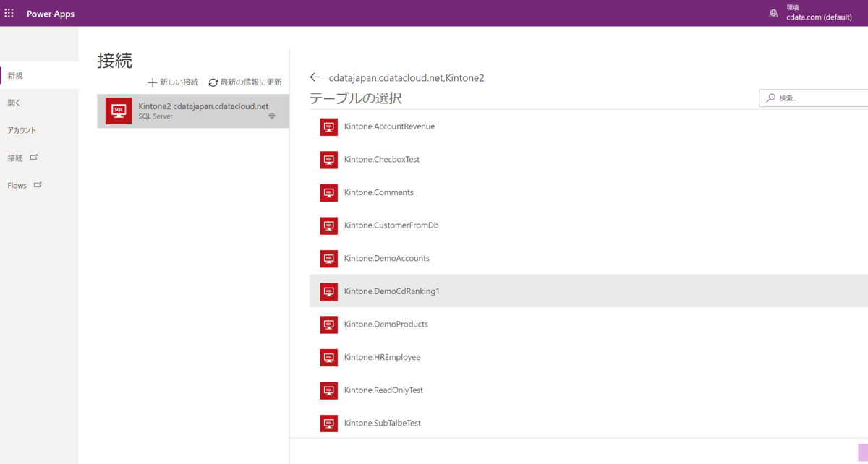Open 接続 in the left sidebar

tap(39, 158)
